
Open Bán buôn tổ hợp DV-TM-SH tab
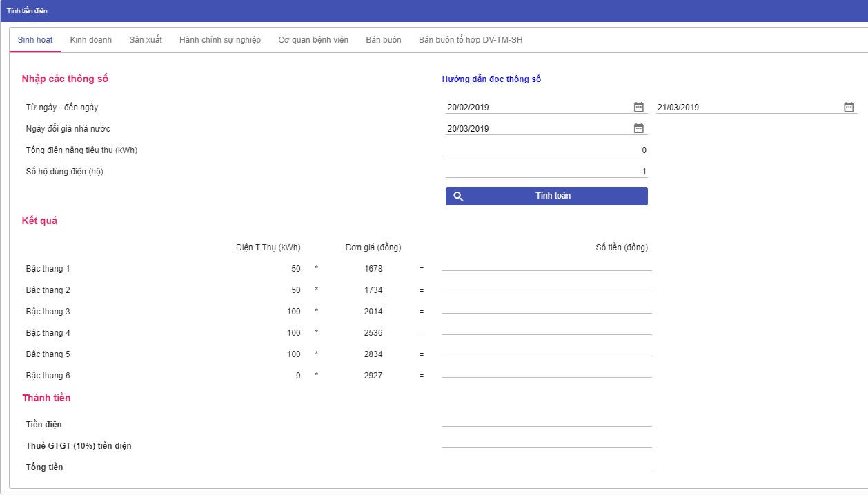click(471, 40)
